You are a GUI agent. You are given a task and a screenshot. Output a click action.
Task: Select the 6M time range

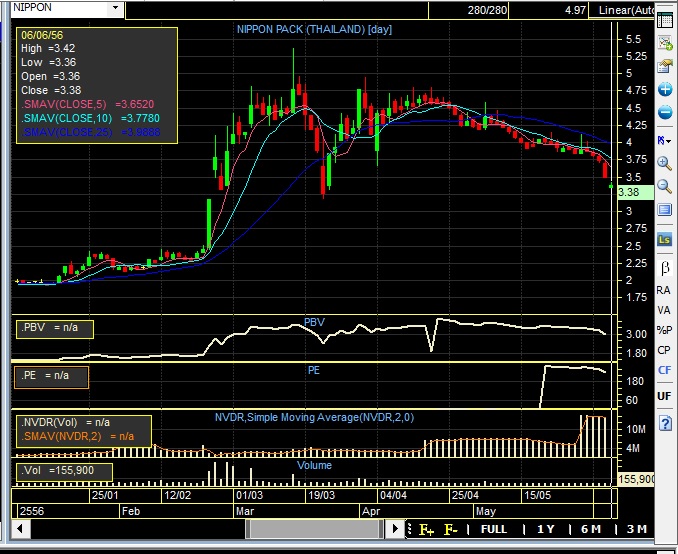[x=591, y=529]
